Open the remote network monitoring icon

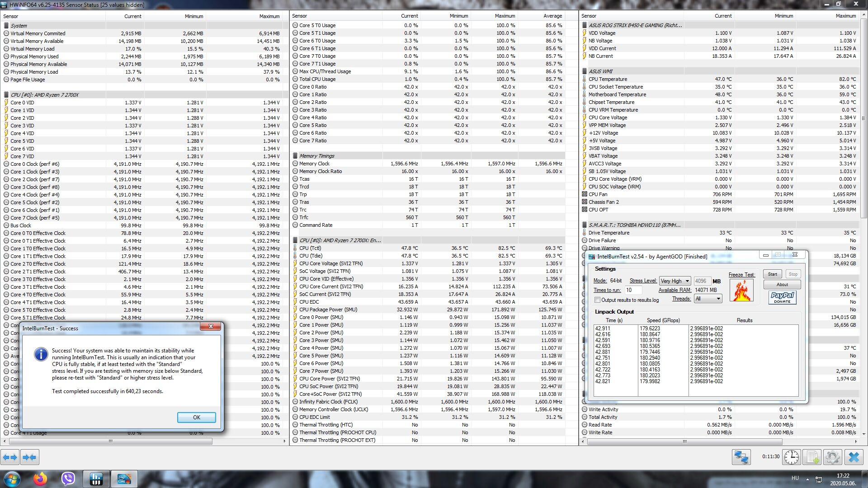[741, 457]
